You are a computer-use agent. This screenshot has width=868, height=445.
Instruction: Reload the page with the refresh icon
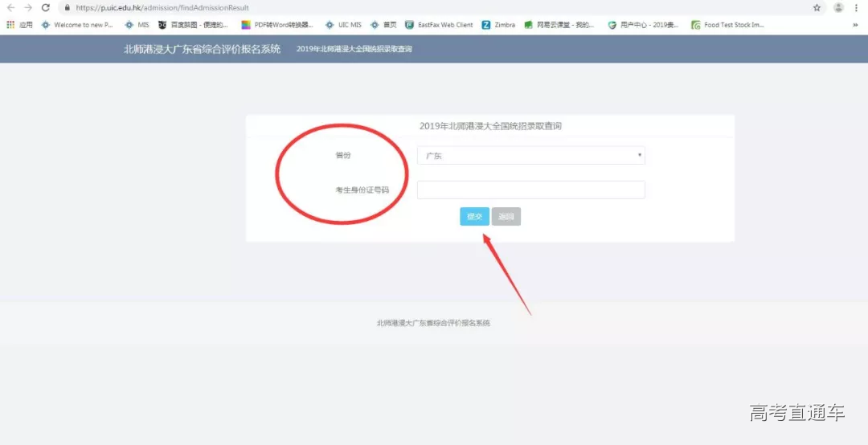(x=46, y=8)
